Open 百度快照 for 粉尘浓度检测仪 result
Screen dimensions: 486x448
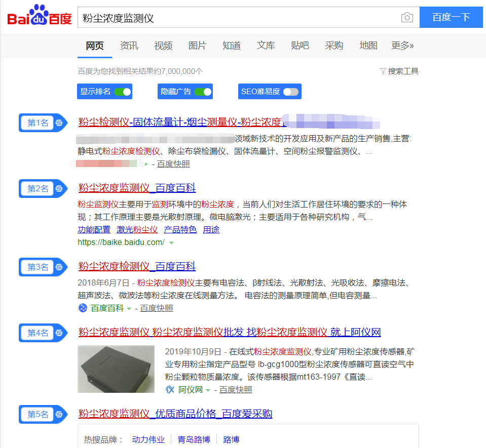[x=157, y=308]
